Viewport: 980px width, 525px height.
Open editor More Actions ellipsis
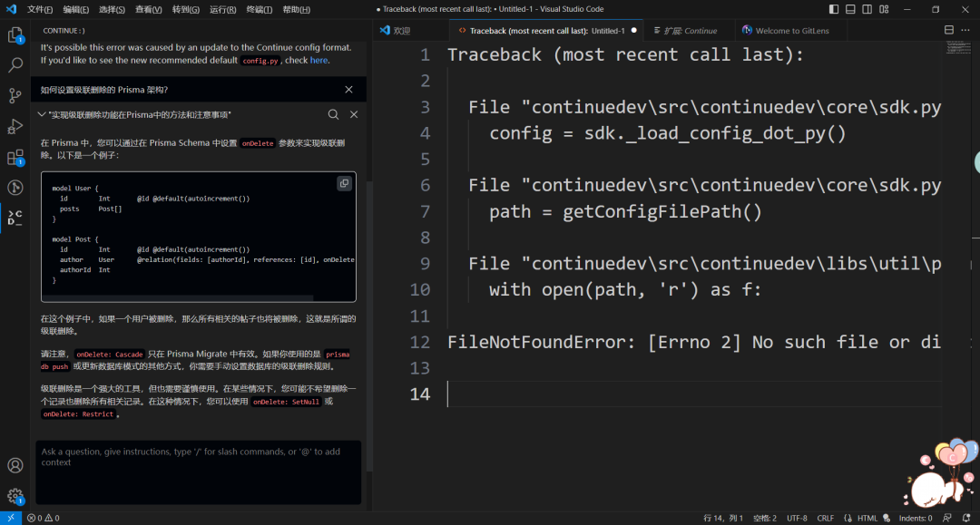click(965, 30)
